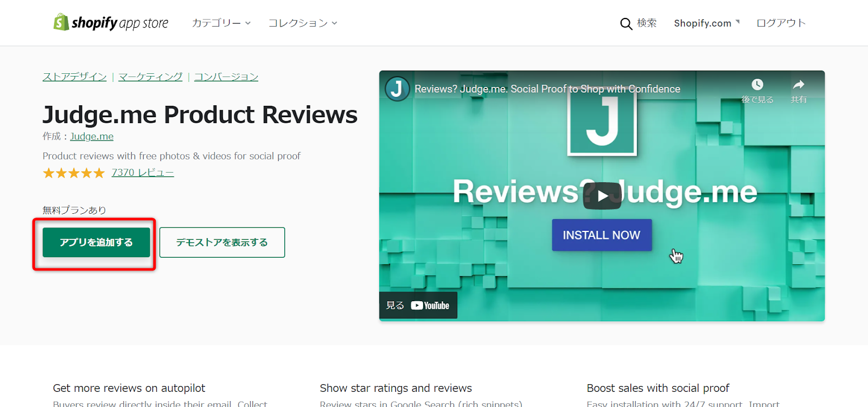Click the Judge.me channel avatar icon
The width and height of the screenshot is (868, 407).
pyautogui.click(x=397, y=88)
